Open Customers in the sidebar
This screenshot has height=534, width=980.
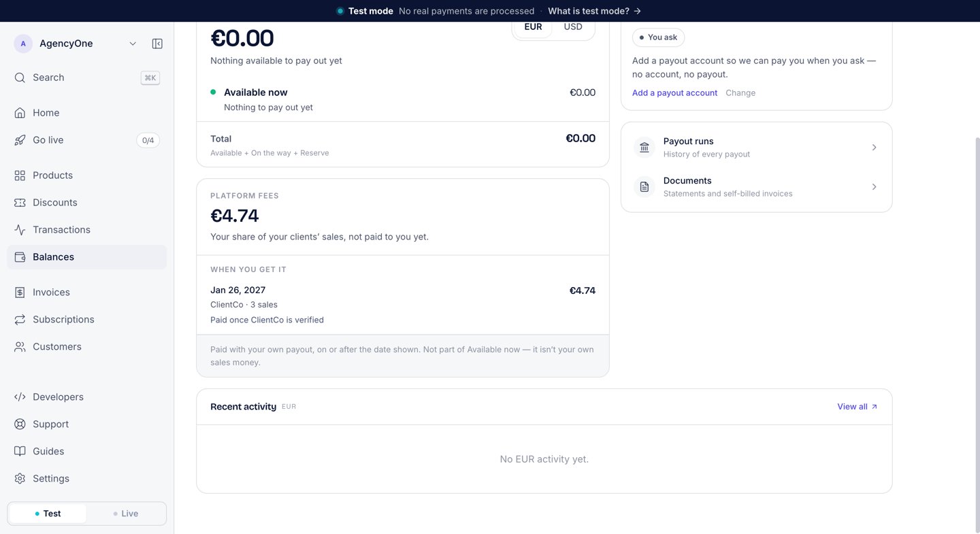coord(86,347)
